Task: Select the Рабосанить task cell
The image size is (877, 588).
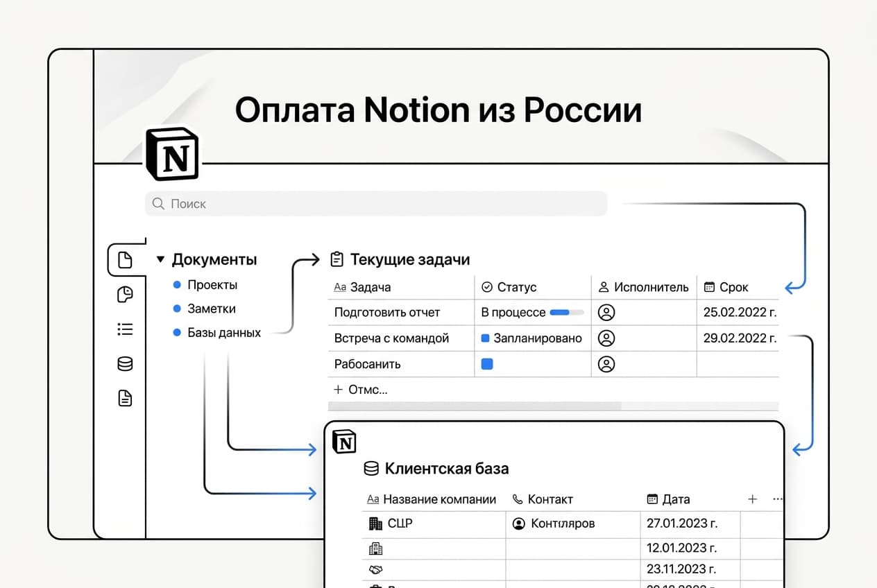Action: (x=368, y=364)
